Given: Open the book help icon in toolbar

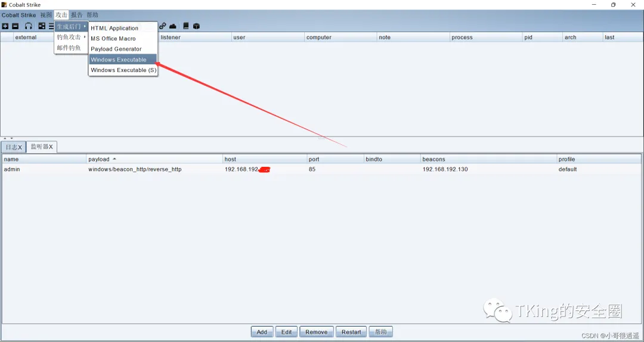Looking at the screenshot, I should click(186, 26).
